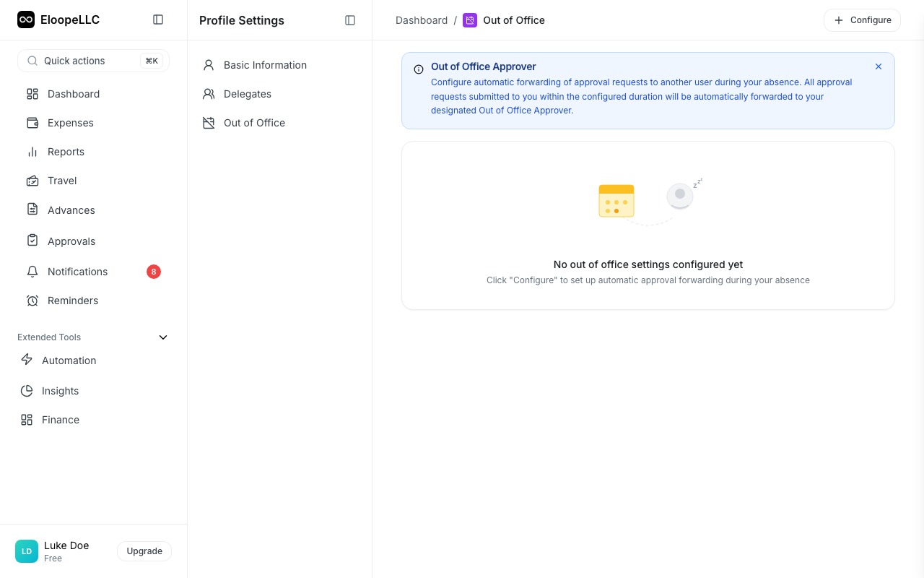Click the Quick actions search field
The image size is (924, 578).
[x=93, y=61]
